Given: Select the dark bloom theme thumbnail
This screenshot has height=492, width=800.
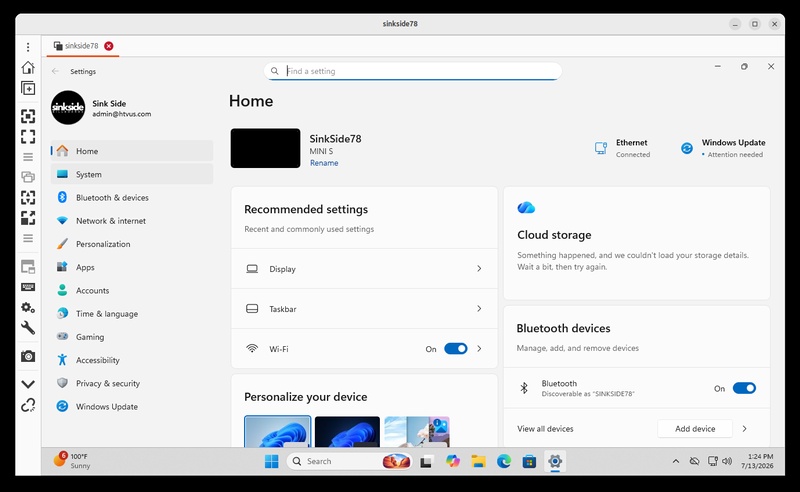Looking at the screenshot, I should click(347, 432).
